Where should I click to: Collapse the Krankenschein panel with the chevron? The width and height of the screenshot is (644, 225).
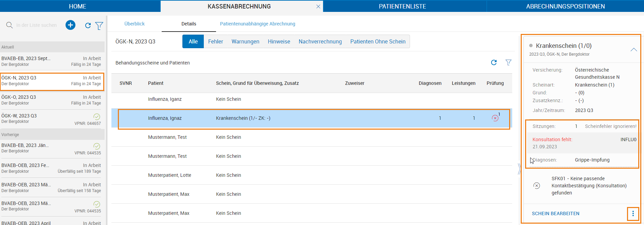[634, 50]
